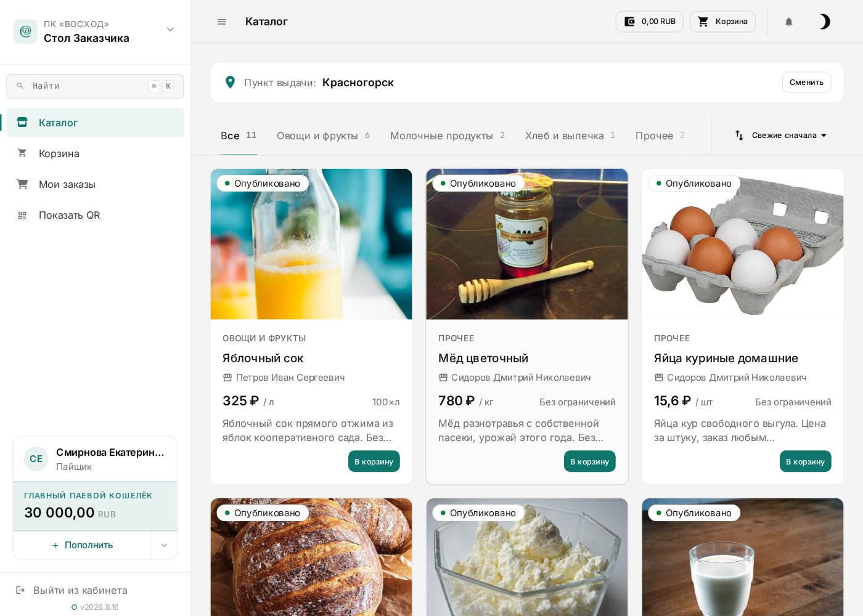The image size is (863, 616).
Task: Click Пополнить wallet button
Action: (83, 545)
